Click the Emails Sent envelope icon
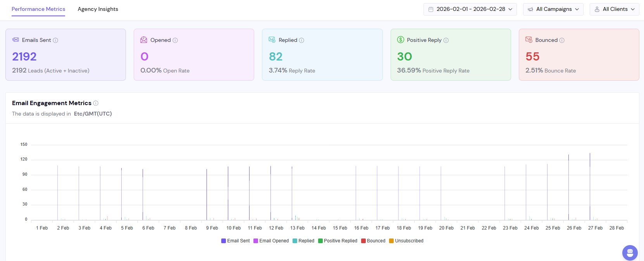This screenshot has height=261, width=644. pos(15,40)
